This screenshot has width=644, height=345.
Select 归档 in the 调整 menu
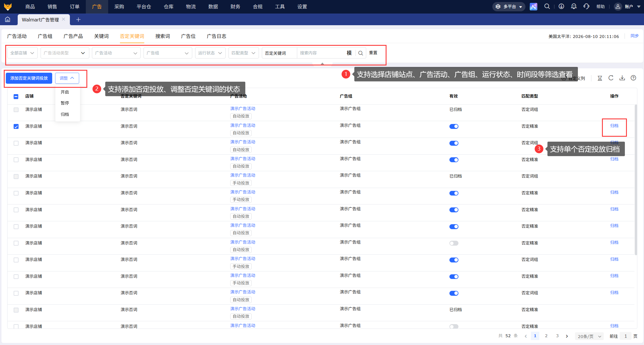[65, 114]
